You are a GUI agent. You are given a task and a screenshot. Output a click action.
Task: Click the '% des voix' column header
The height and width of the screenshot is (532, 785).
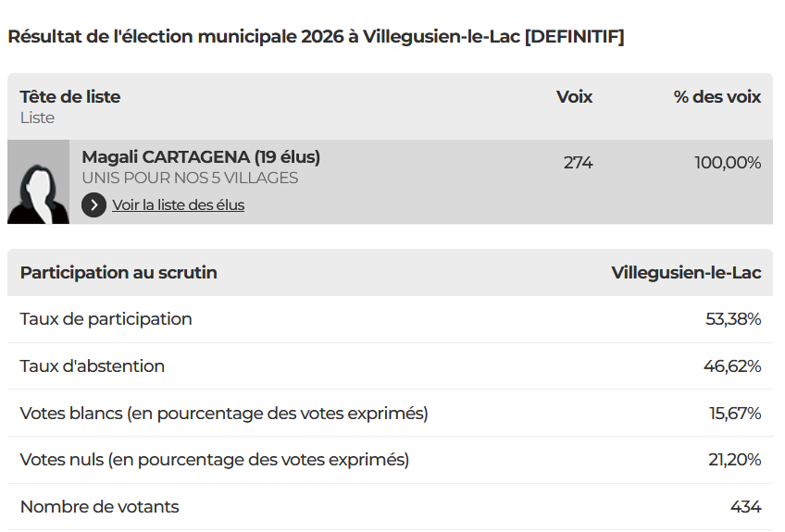(x=717, y=96)
